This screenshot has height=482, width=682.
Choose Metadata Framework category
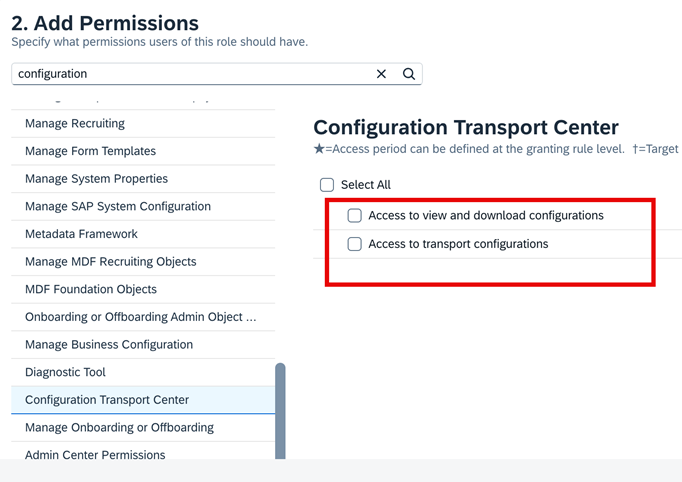tap(143, 234)
